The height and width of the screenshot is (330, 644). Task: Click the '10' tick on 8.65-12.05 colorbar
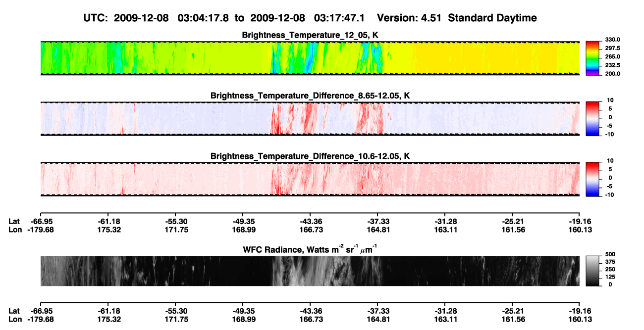[609, 100]
